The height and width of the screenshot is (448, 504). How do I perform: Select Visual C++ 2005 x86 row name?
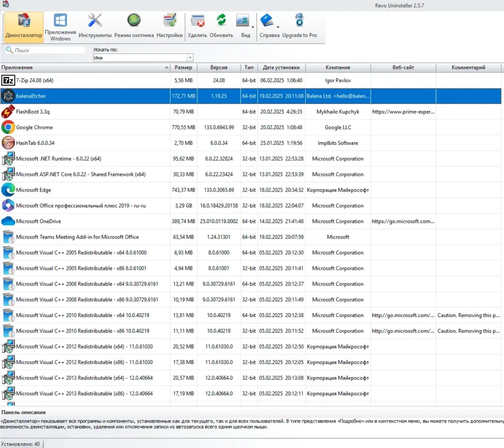click(x=81, y=268)
